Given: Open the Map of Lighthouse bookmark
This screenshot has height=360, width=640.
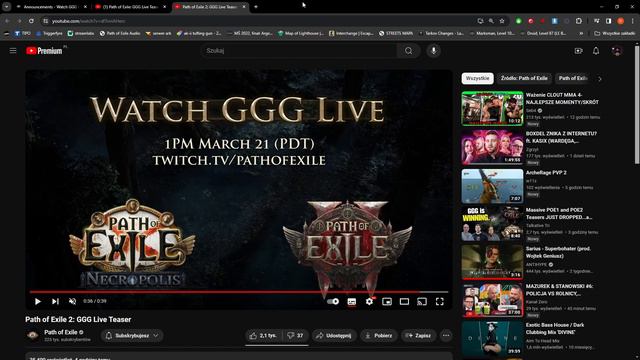Looking at the screenshot, I should pyautogui.click(x=301, y=33).
